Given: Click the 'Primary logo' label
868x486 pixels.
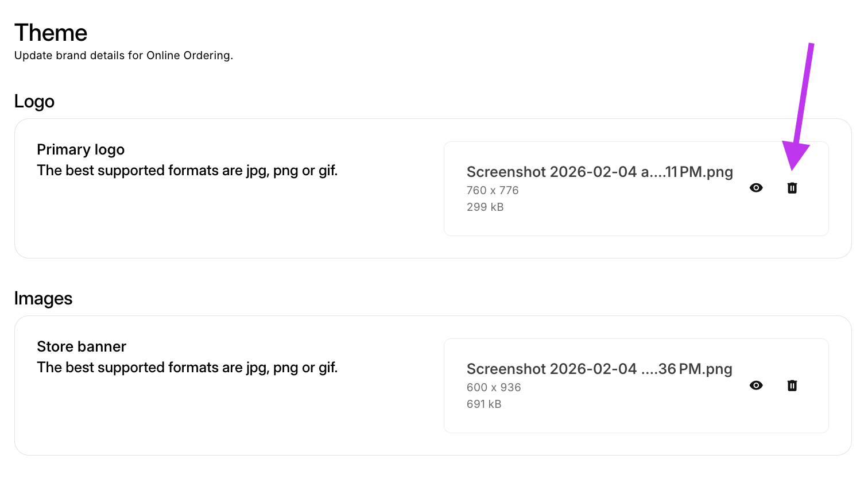Looking at the screenshot, I should [x=81, y=149].
